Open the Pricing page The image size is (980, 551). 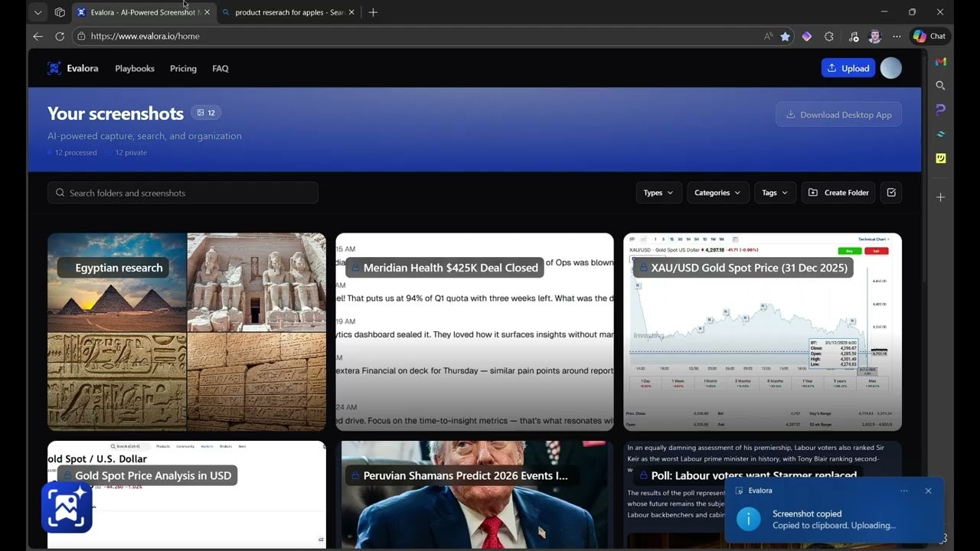click(x=183, y=68)
